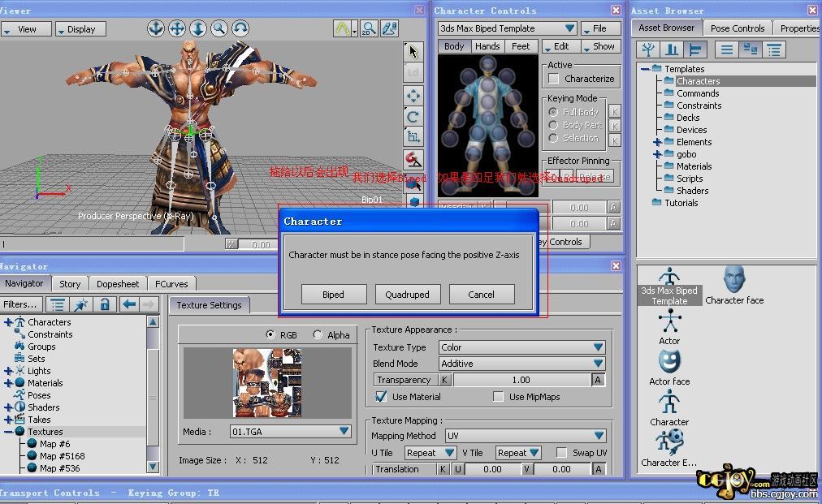
Task: Click the bar-chart layout icon in Asset Browser
Action: 672,50
